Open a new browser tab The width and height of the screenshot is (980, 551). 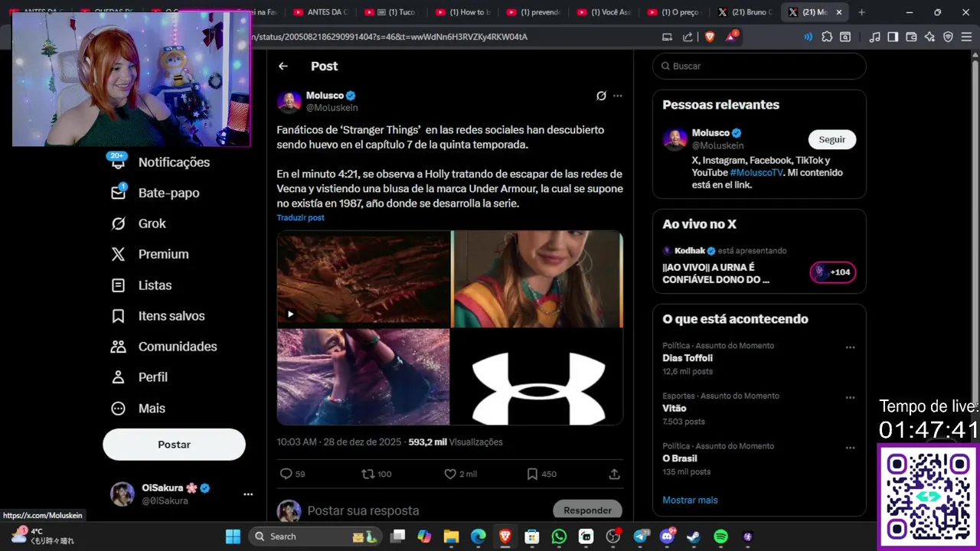tap(861, 12)
